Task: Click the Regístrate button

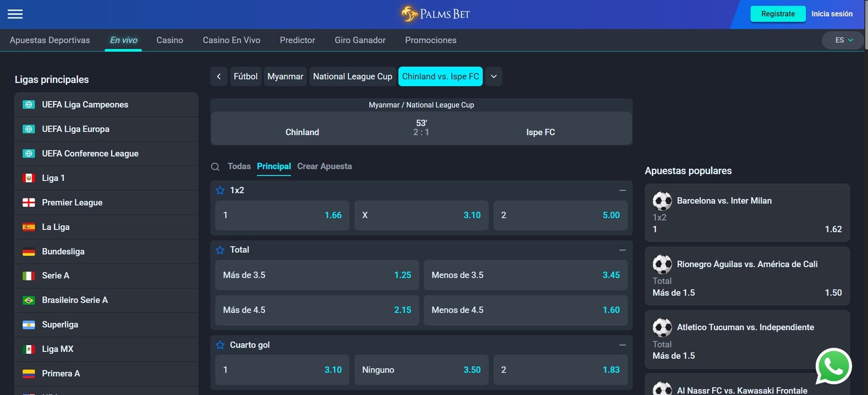Action: tap(778, 14)
